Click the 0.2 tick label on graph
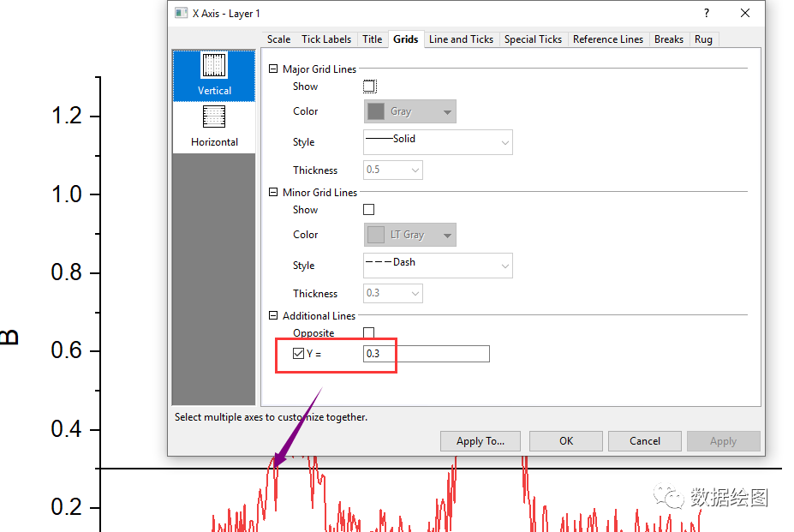 coord(66,508)
